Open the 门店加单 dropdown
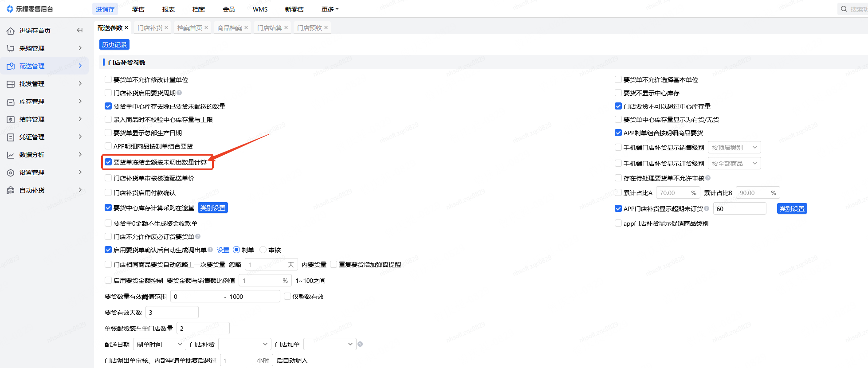Image resolution: width=868 pixels, height=368 pixels. [330, 344]
